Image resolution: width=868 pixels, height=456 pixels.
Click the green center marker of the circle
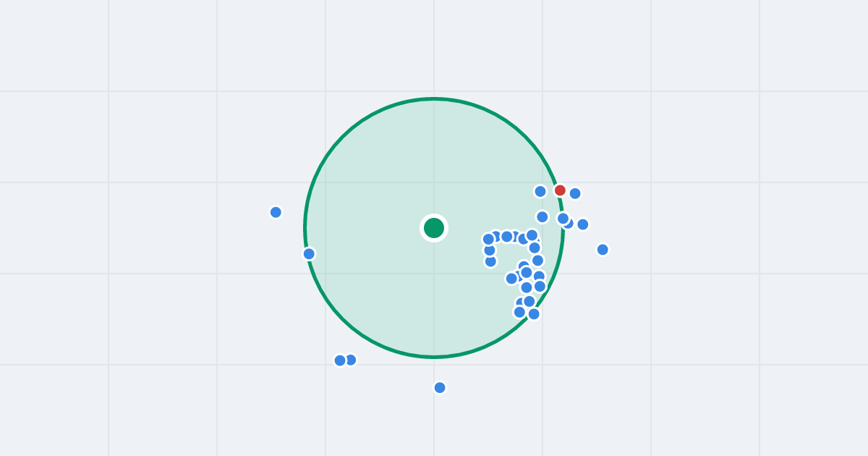click(x=434, y=228)
